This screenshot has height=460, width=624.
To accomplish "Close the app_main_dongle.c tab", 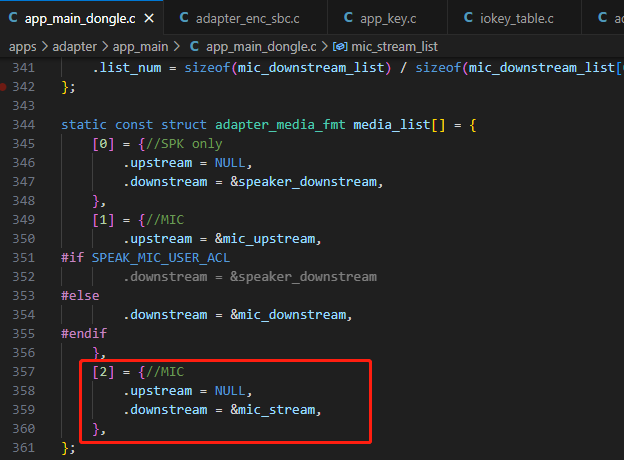I will click(x=149, y=18).
